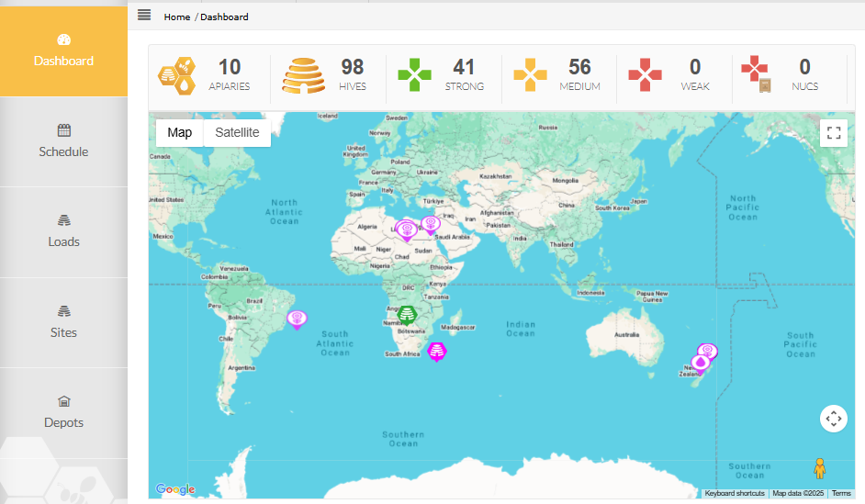Click the beehive Hives icon
This screenshot has height=504, width=865.
click(x=303, y=75)
